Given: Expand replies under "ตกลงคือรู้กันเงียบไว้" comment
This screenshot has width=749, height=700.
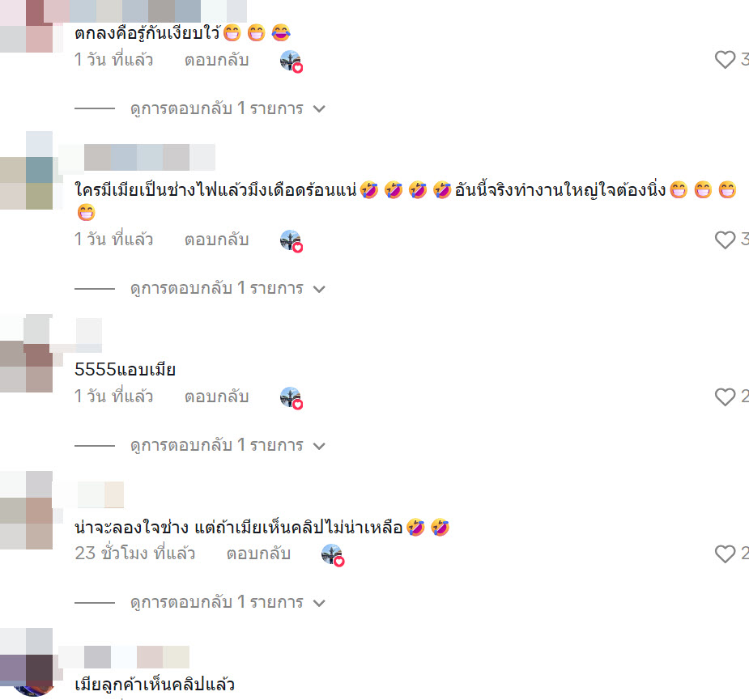Looking at the screenshot, I should [228, 109].
